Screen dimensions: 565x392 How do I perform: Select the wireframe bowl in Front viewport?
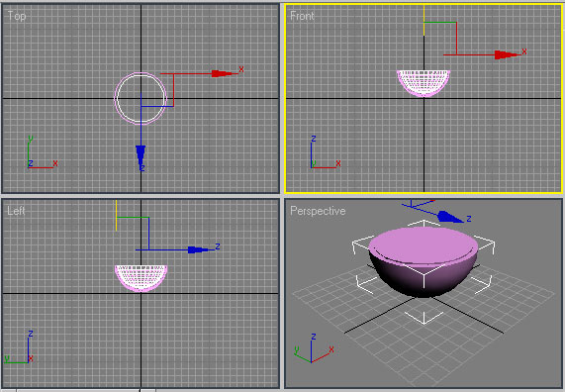click(x=424, y=84)
